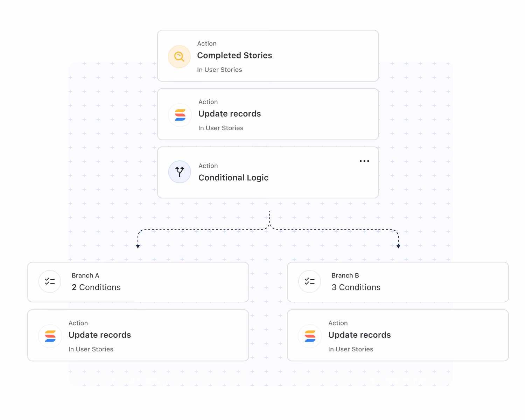Click the Branch B checklist icon
The image size is (525, 420).
click(310, 281)
